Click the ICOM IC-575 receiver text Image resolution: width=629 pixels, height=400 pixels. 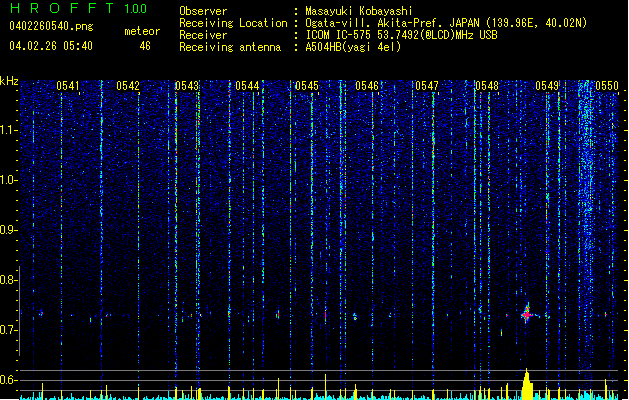(x=401, y=35)
